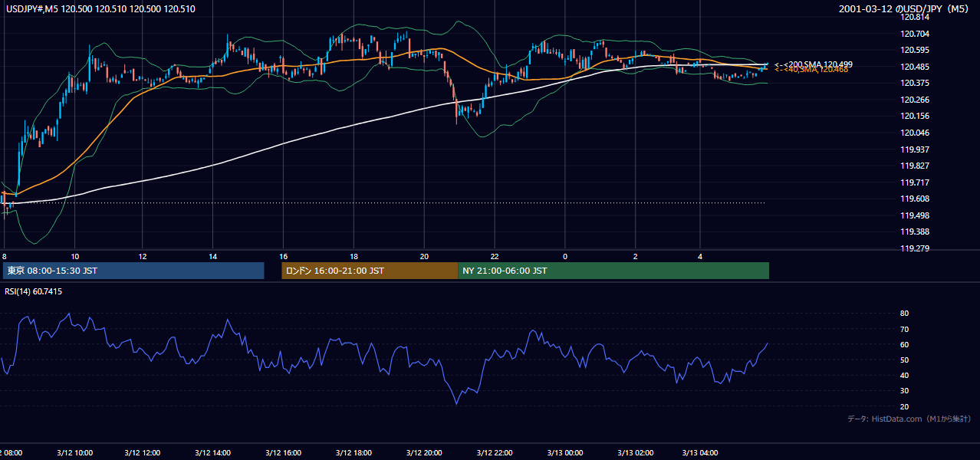Click the NY 21:00-06:00 JST session bar
The width and height of the screenshot is (980, 460).
(x=613, y=271)
